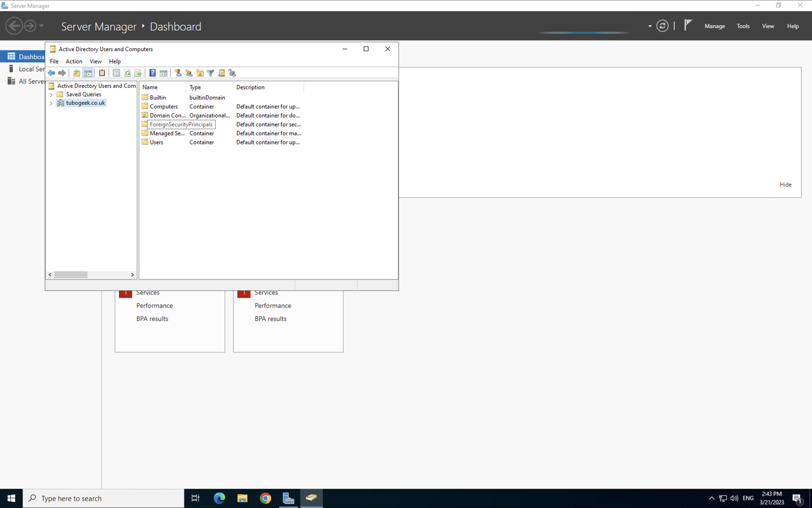
Task: Toggle the Show/Hide Action Pane button
Action: click(x=163, y=73)
